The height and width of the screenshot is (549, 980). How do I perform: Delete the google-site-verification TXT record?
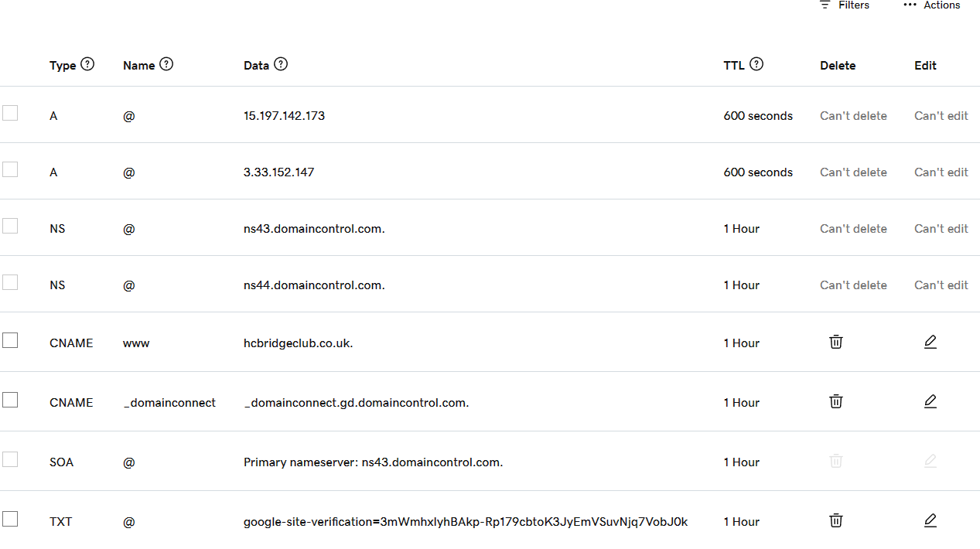835,520
